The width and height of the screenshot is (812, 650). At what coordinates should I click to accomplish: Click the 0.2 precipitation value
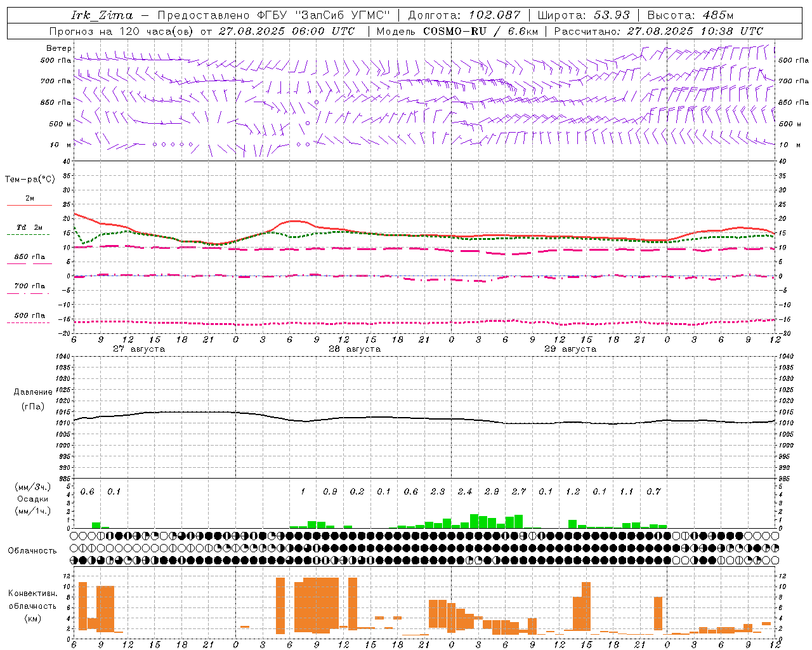[357, 492]
